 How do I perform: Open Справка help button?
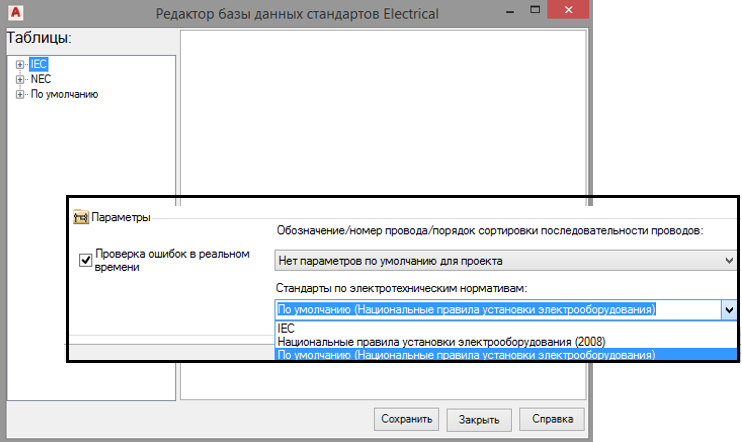tap(552, 419)
